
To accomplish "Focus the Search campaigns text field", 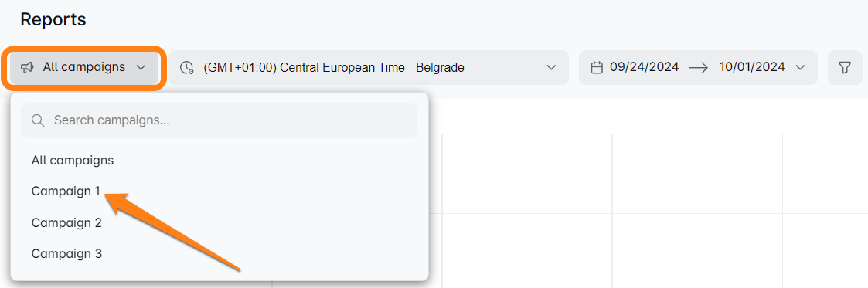I will (220, 120).
